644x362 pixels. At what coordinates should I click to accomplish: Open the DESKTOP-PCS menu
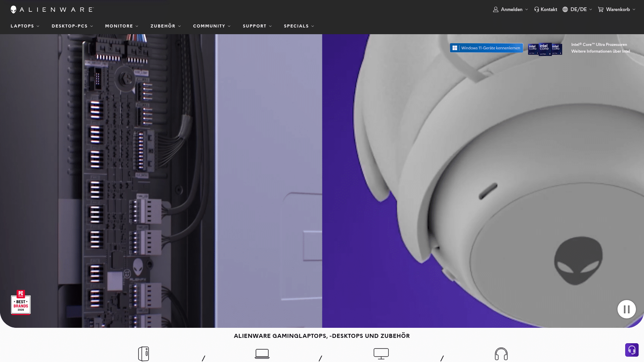tap(69, 26)
